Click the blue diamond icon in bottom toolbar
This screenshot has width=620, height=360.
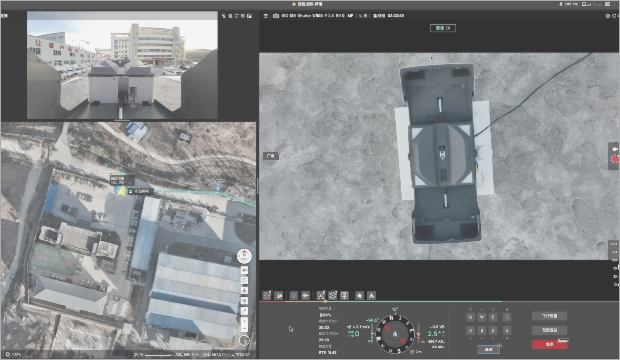(293, 296)
